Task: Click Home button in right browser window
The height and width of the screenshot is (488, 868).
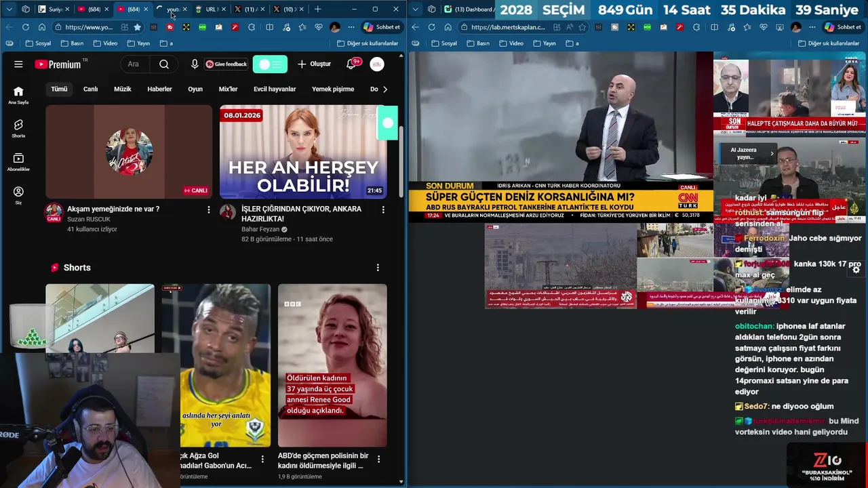Action: [x=448, y=27]
